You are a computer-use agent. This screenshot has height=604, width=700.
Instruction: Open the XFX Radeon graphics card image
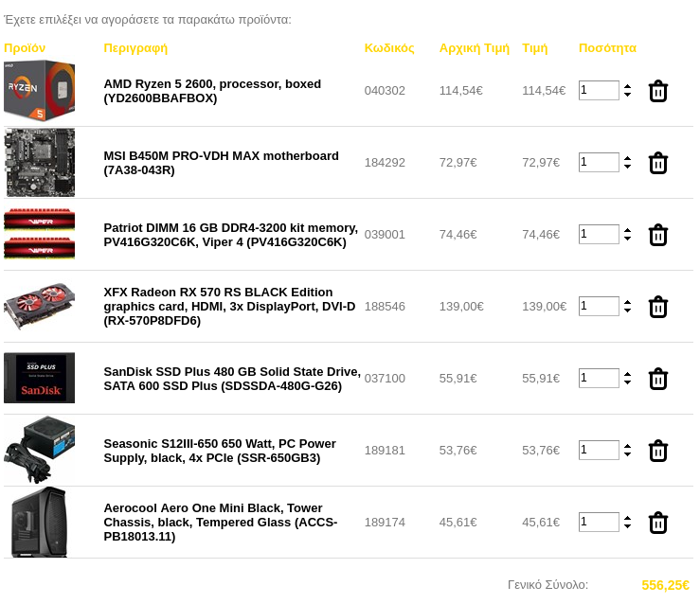pyautogui.click(x=39, y=306)
